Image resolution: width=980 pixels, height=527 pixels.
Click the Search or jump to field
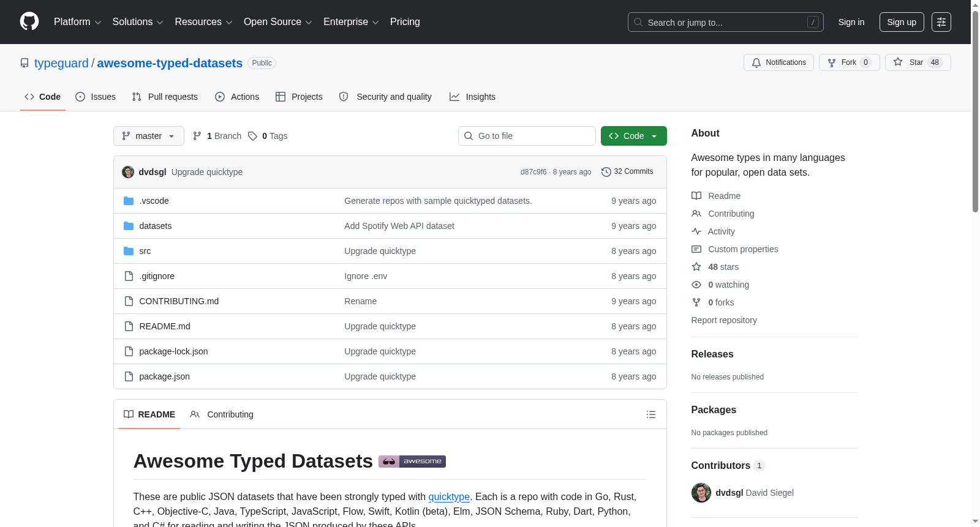[x=726, y=22]
